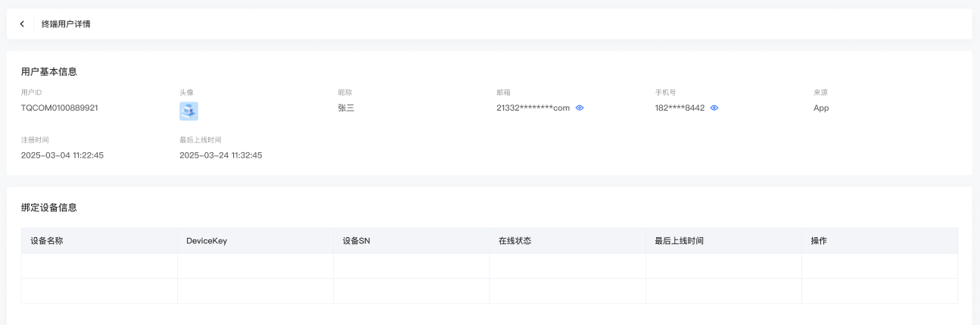Click the source value App
The height and width of the screenshot is (325, 980).
pyautogui.click(x=821, y=108)
